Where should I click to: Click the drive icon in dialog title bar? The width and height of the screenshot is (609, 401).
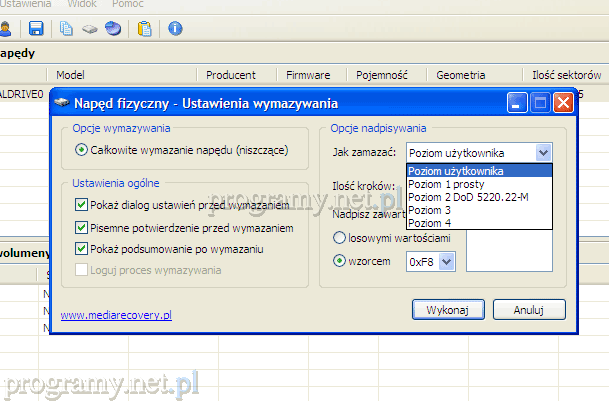[x=62, y=103]
